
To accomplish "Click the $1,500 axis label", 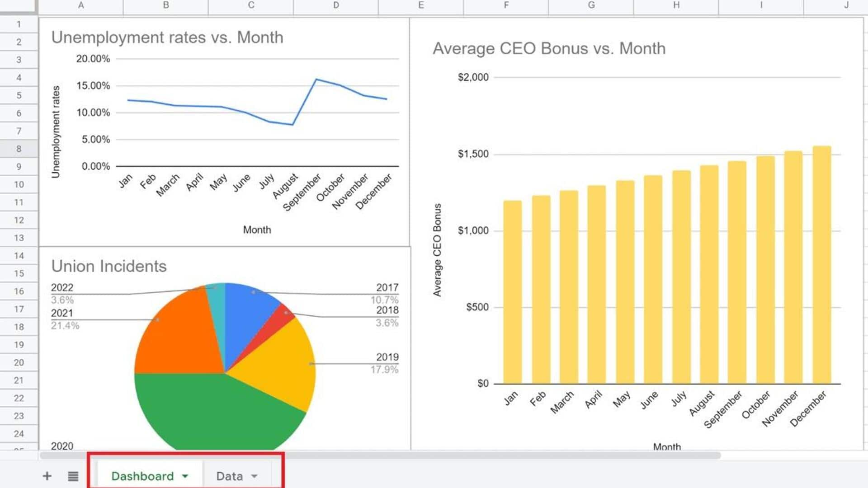I will pyautogui.click(x=473, y=154).
